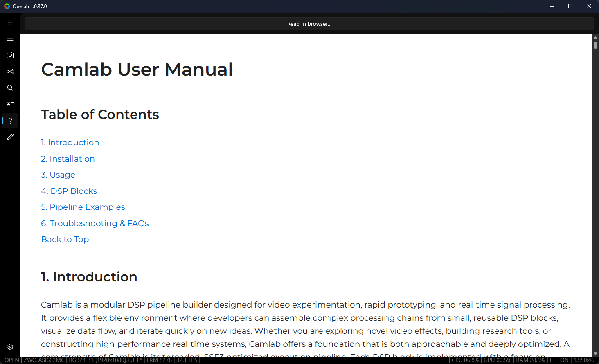Open the camera capture page
Image resolution: width=599 pixels, height=364 pixels.
(10, 55)
